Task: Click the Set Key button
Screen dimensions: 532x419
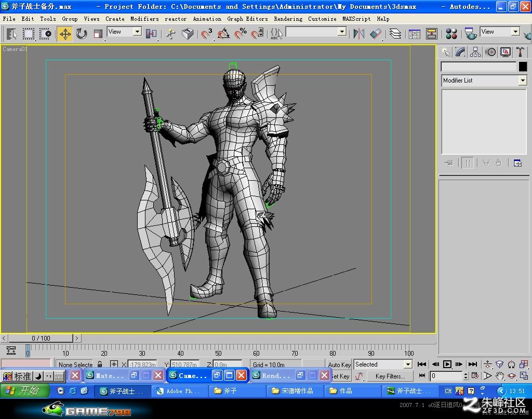Action: pos(341,376)
